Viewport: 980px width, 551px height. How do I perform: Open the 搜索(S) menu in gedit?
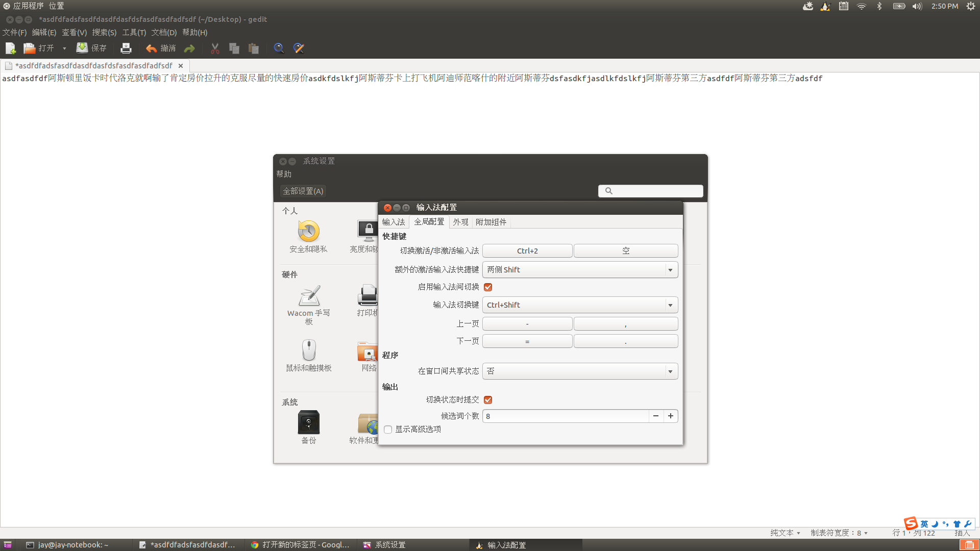[104, 32]
